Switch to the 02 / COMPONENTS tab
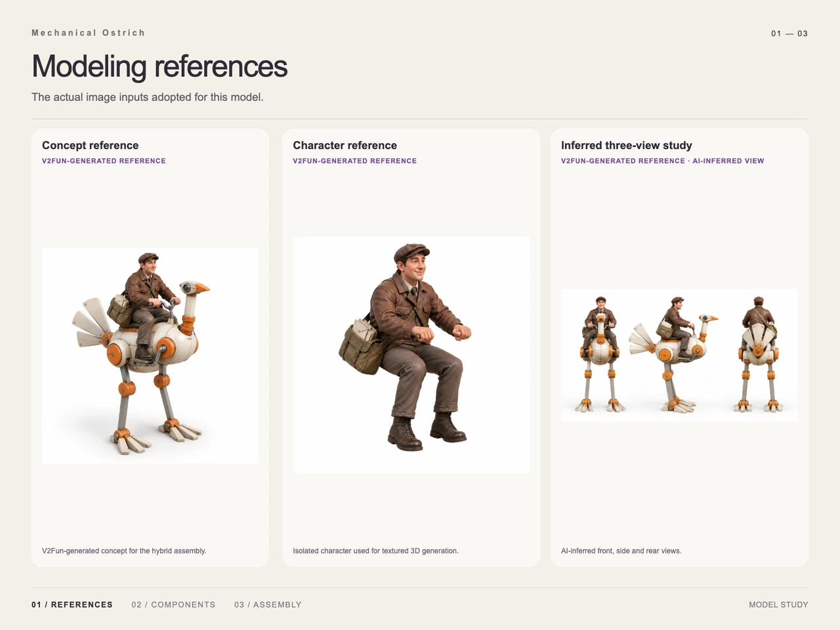This screenshot has width=840, height=630. (x=173, y=604)
